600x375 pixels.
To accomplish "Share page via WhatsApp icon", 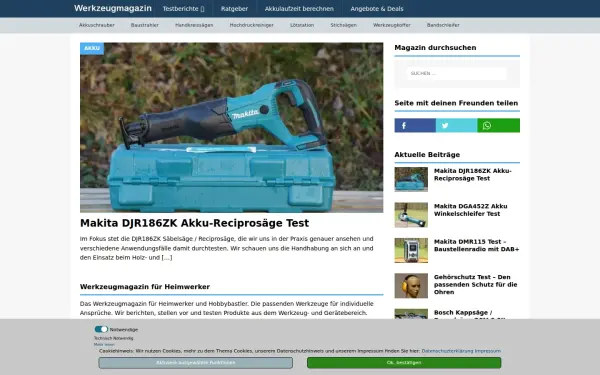I will [x=498, y=126].
